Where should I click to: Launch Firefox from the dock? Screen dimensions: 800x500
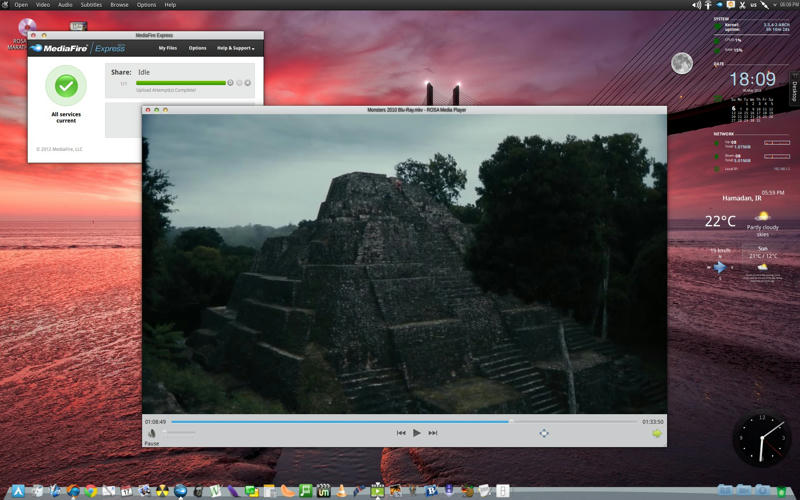click(73, 491)
